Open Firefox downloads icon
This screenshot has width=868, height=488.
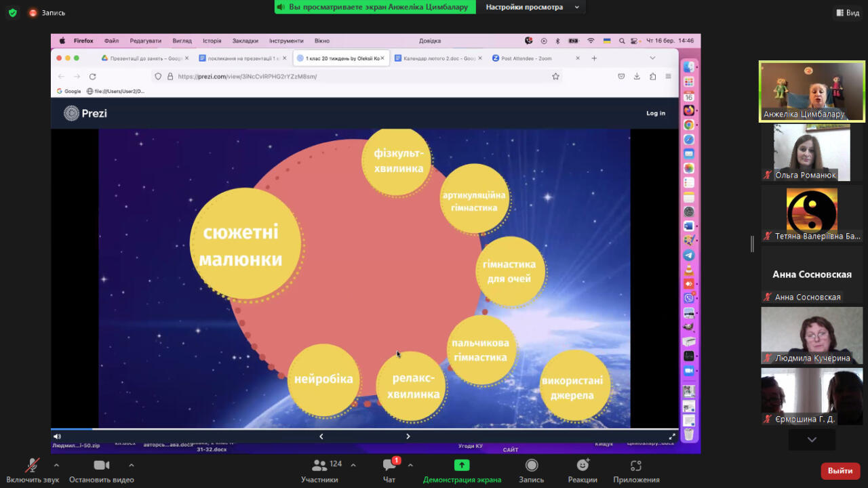click(637, 77)
